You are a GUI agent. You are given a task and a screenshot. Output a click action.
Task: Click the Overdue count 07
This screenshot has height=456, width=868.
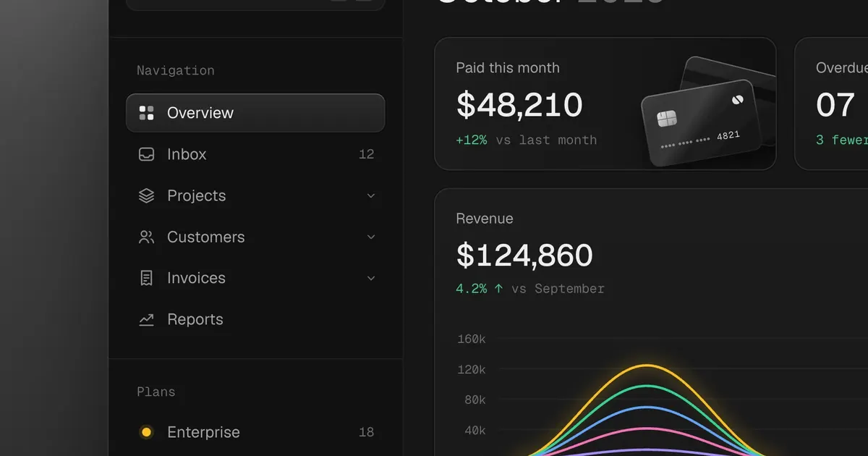[x=835, y=105]
